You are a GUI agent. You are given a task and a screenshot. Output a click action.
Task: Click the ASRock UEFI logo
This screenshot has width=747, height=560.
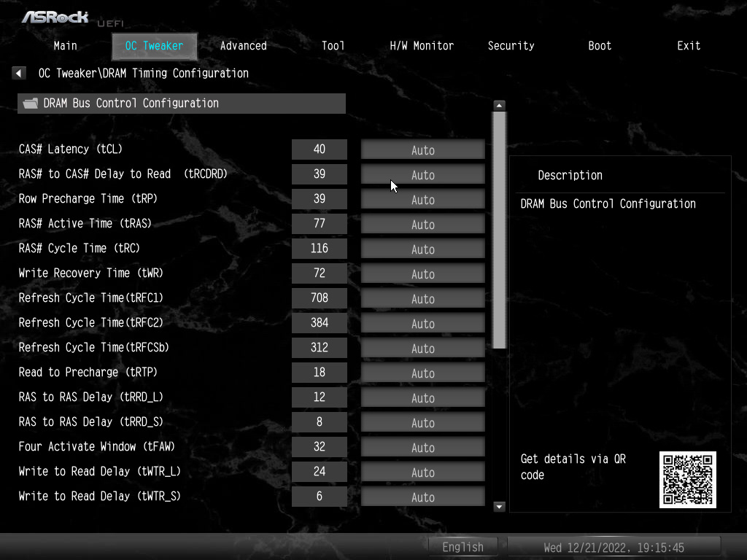pos(55,17)
